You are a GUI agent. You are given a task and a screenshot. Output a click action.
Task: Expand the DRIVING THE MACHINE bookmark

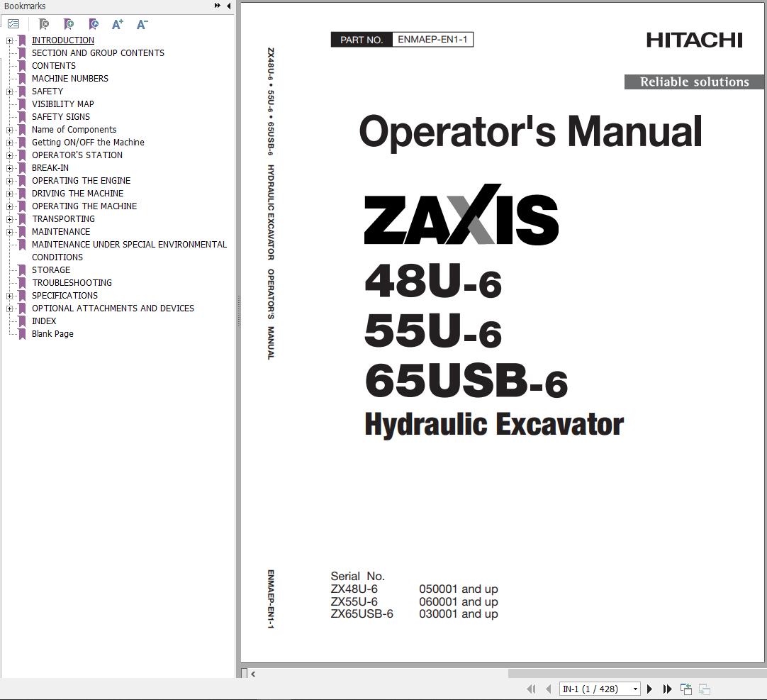(9, 194)
